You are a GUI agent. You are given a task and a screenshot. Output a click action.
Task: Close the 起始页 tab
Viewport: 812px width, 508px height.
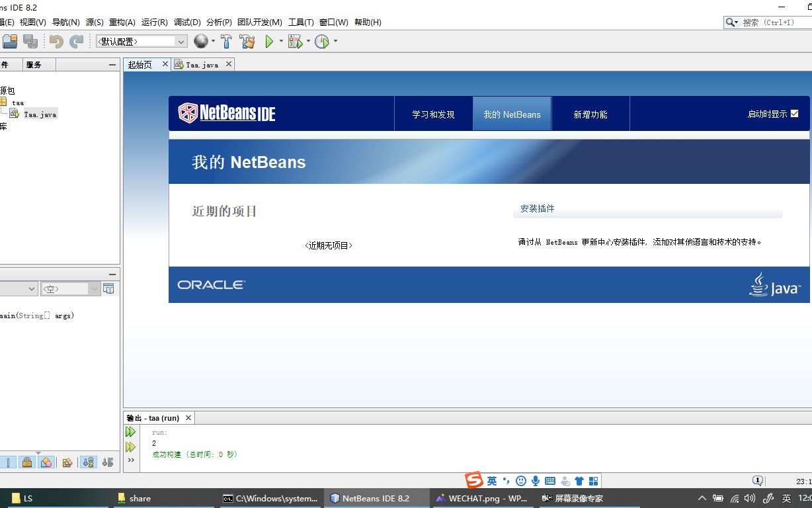pos(165,64)
